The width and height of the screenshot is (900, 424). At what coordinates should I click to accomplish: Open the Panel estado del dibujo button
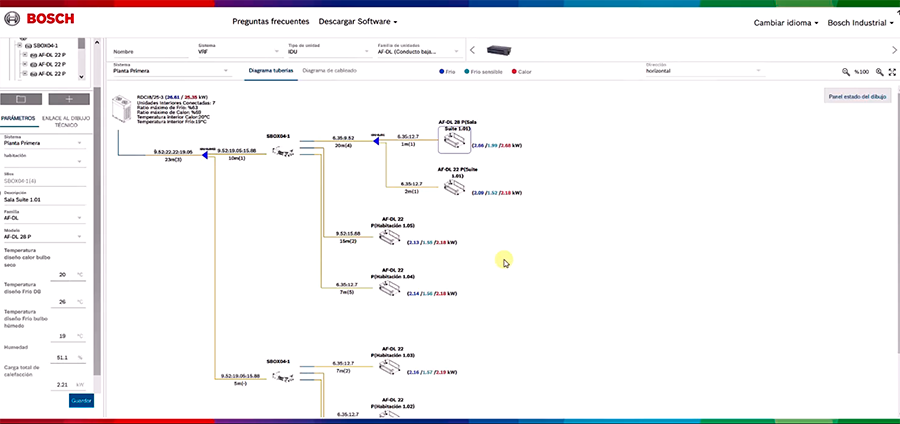point(857,97)
